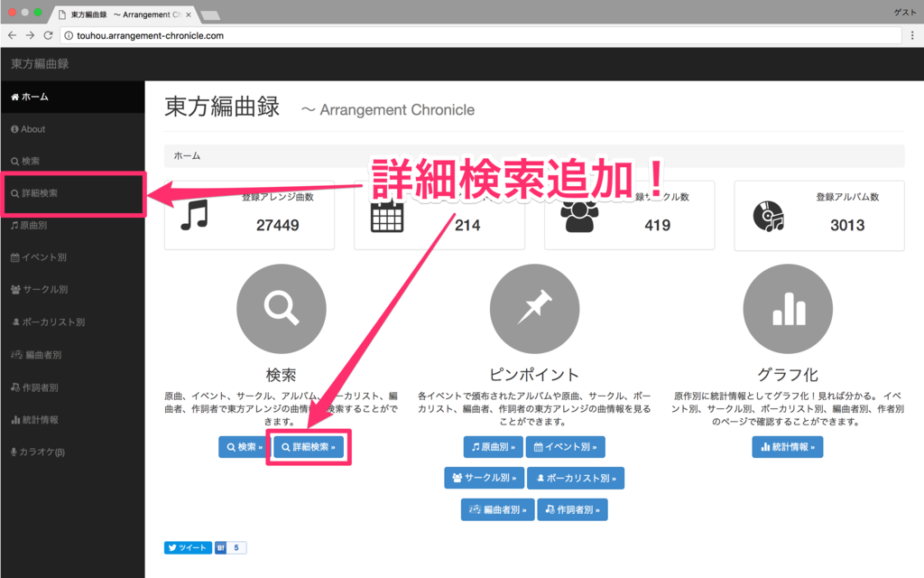Screen dimensions: 924x578
Task: Click the music note icon in arrange count card
Action: (x=195, y=215)
